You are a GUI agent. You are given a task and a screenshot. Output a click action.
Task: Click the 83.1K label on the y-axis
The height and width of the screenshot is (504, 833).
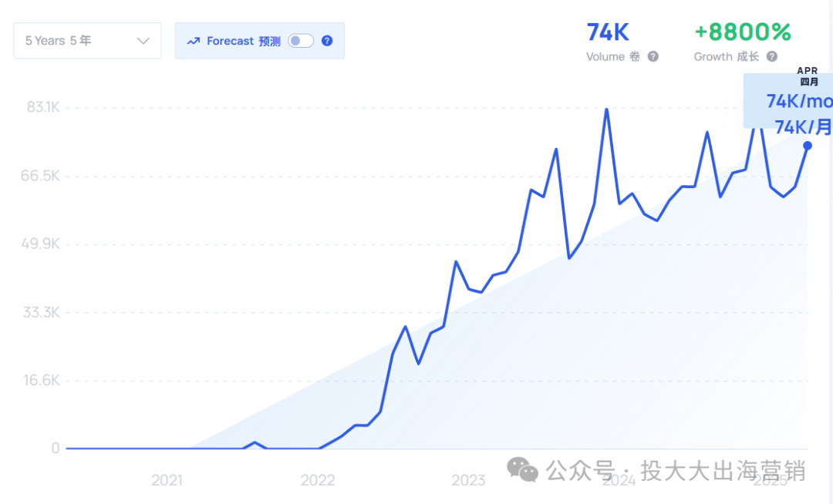[43, 107]
